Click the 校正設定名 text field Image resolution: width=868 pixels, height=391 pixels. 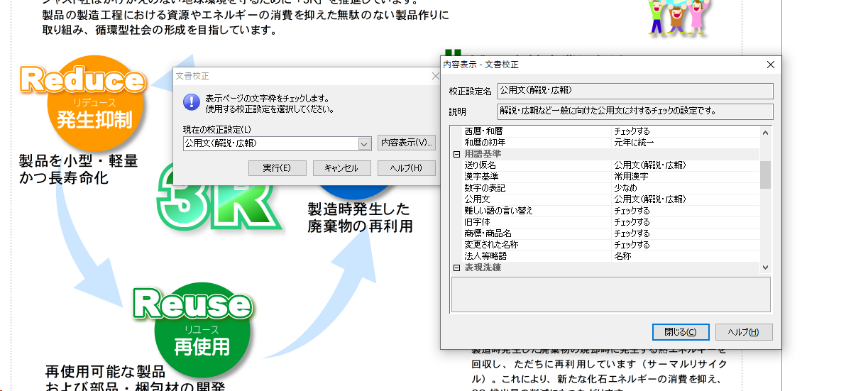coord(634,91)
